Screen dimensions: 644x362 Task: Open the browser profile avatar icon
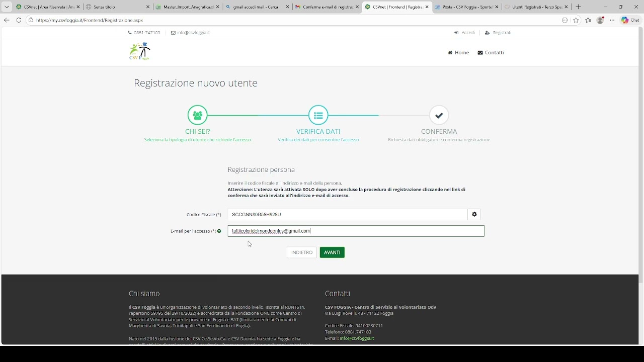[600, 20]
